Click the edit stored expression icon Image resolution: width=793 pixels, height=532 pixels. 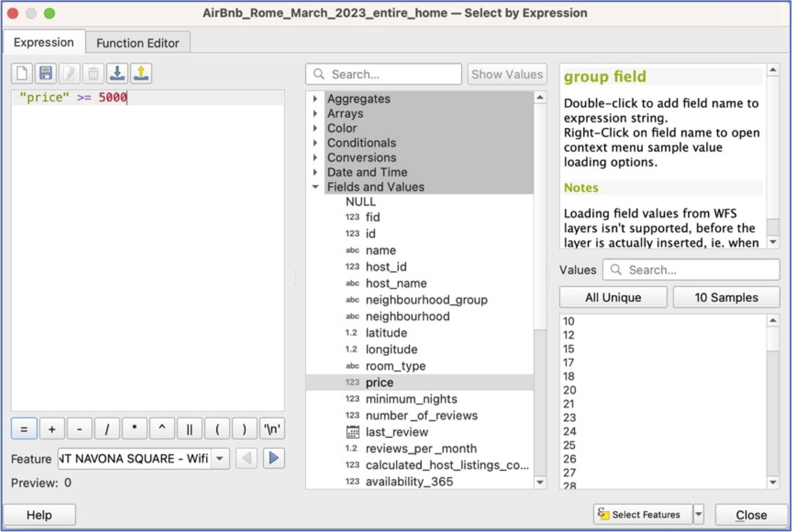coord(70,73)
